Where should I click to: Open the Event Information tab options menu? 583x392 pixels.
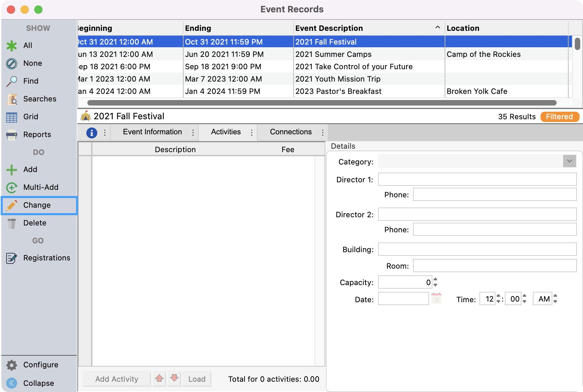pos(193,132)
